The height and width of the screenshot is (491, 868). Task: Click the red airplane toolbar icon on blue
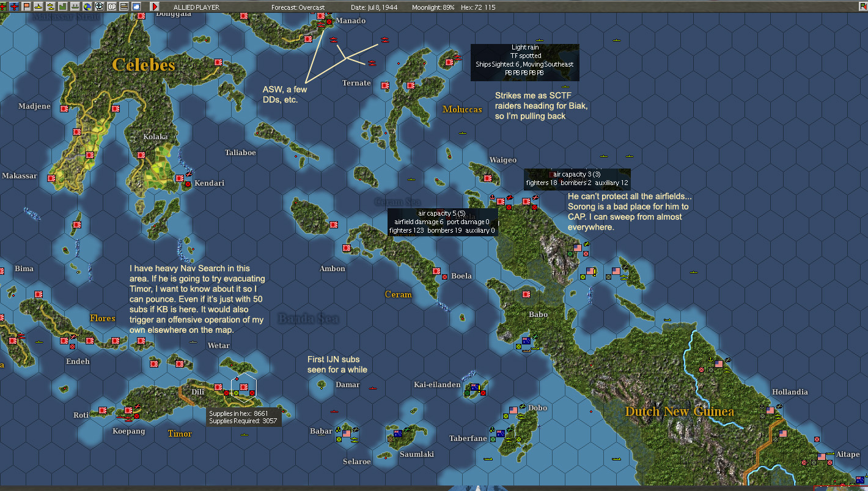pyautogui.click(x=15, y=7)
